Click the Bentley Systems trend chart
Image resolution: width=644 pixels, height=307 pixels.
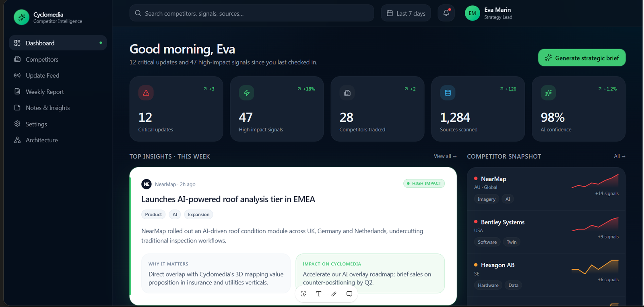pos(595,224)
